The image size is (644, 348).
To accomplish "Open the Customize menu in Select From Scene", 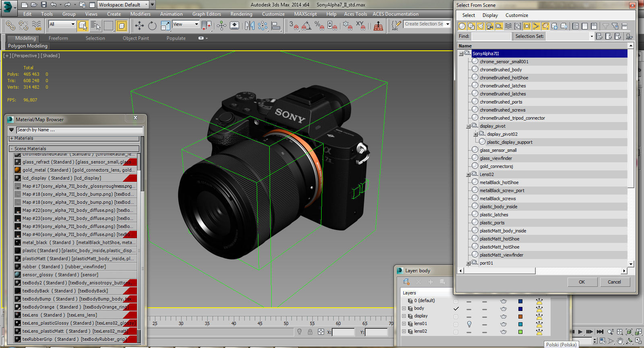I will [517, 15].
